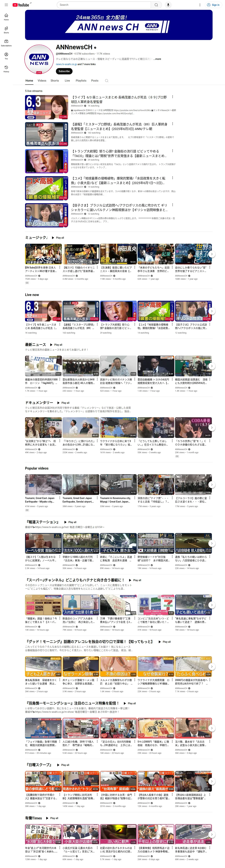Image resolution: width=225 pixels, height=868 pixels.
Task: Show next videos in 有働Times carousel
Action: coord(211,834)
